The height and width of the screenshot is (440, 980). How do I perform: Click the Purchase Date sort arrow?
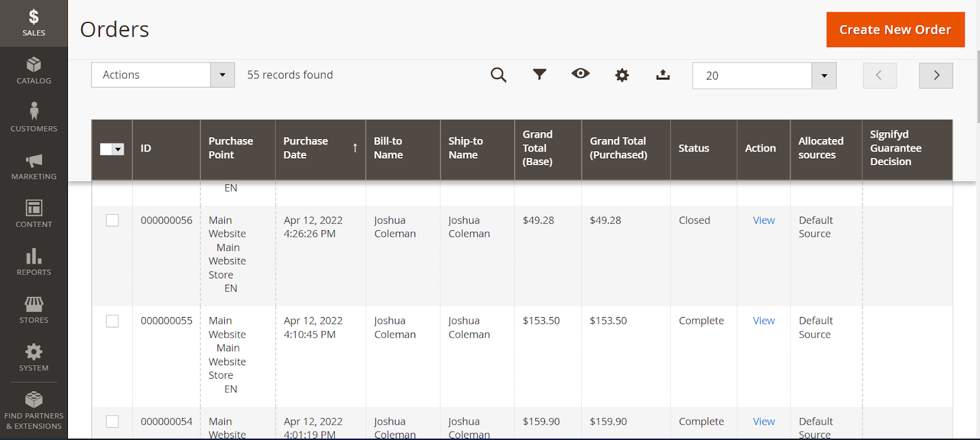355,148
